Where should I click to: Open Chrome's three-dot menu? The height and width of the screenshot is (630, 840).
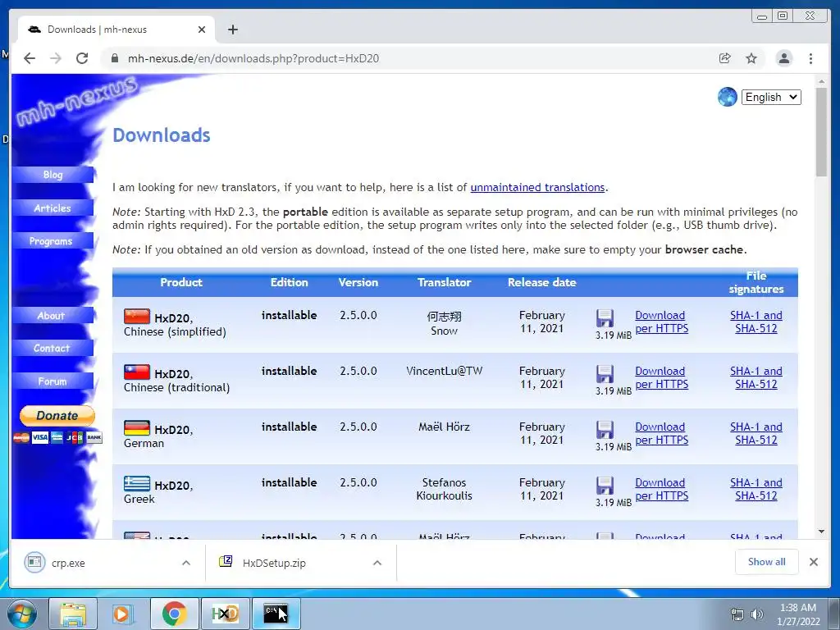tap(810, 58)
